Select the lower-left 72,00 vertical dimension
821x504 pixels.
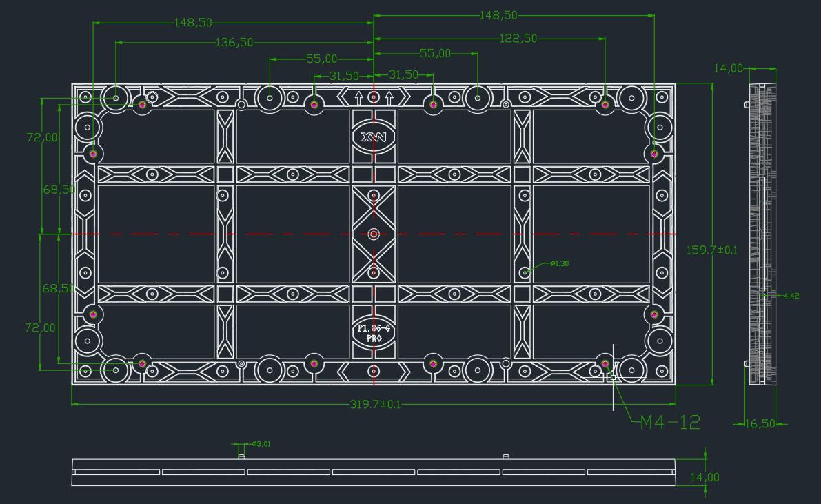pyautogui.click(x=40, y=328)
